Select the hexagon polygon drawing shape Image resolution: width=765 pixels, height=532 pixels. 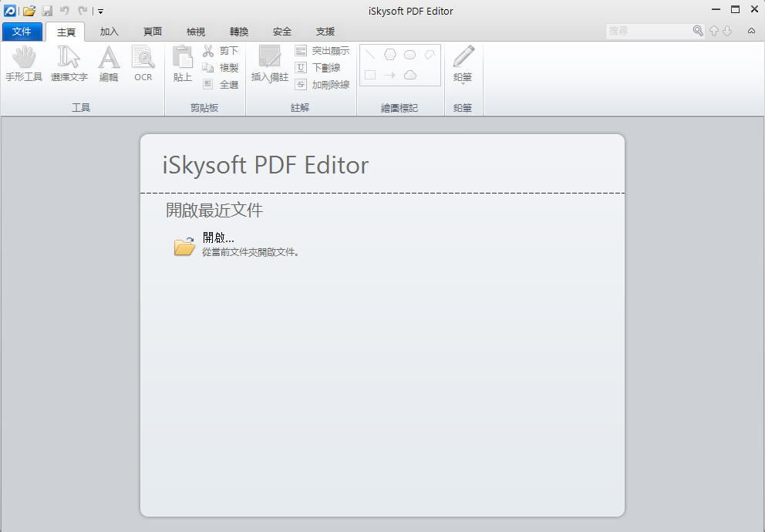(x=389, y=55)
